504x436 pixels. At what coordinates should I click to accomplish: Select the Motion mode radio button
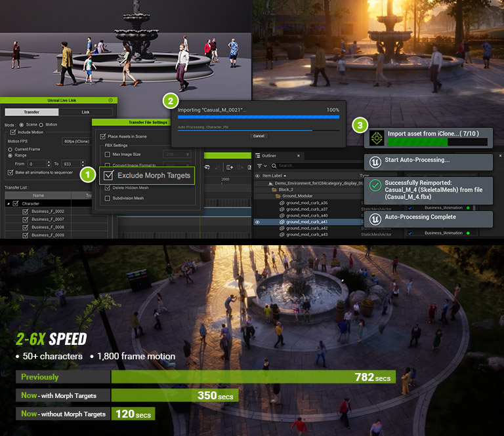tap(41, 124)
